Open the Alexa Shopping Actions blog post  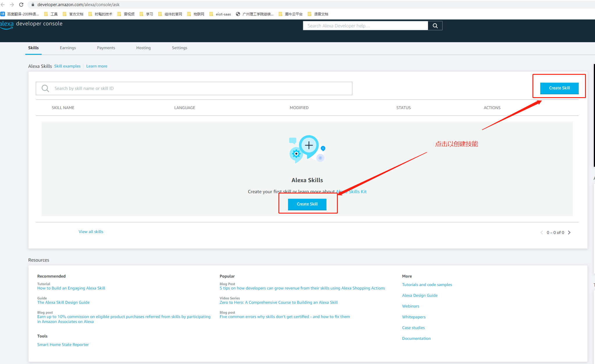coord(302,288)
